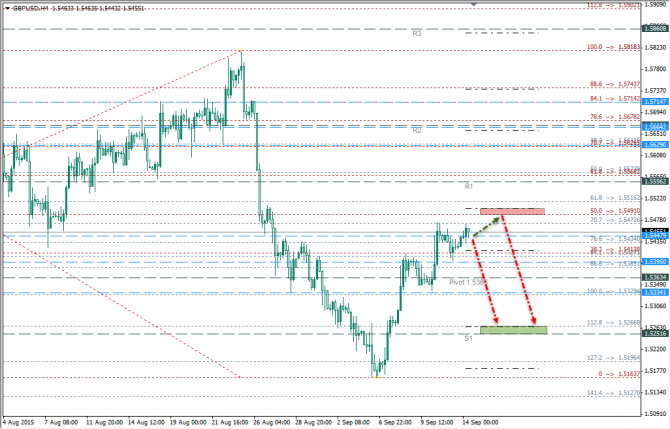Click the 7 Aug 08:00 time label

click(x=61, y=423)
